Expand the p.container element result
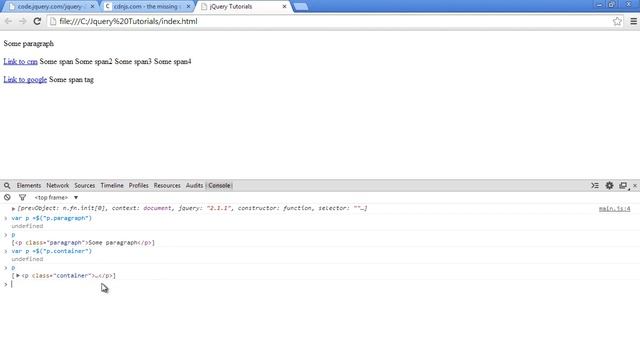This screenshot has height=360, width=640. (x=18, y=276)
